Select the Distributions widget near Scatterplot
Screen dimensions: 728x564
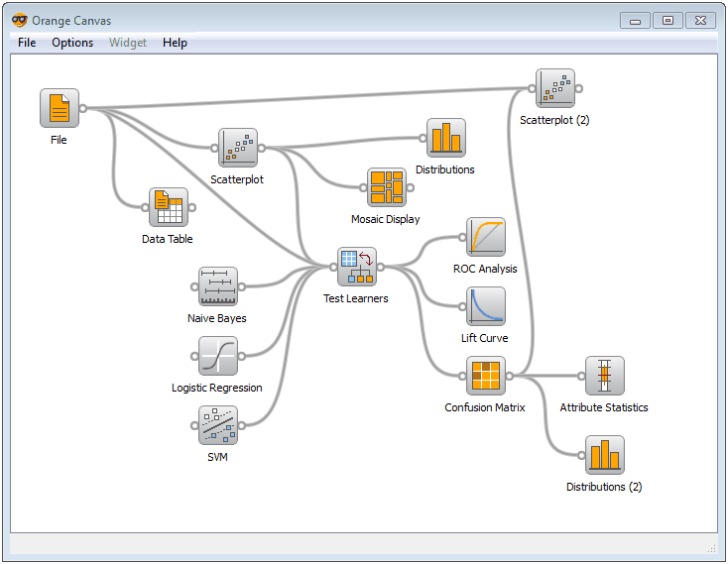click(x=445, y=138)
